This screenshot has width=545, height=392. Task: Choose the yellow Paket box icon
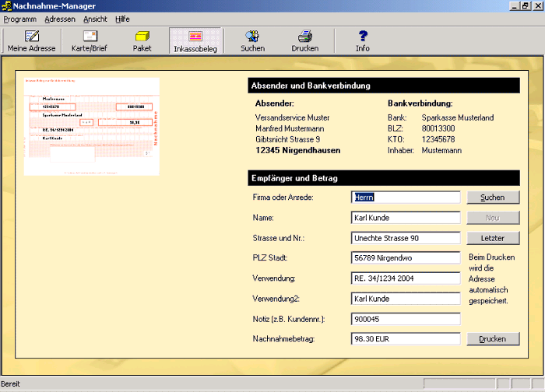coord(142,40)
